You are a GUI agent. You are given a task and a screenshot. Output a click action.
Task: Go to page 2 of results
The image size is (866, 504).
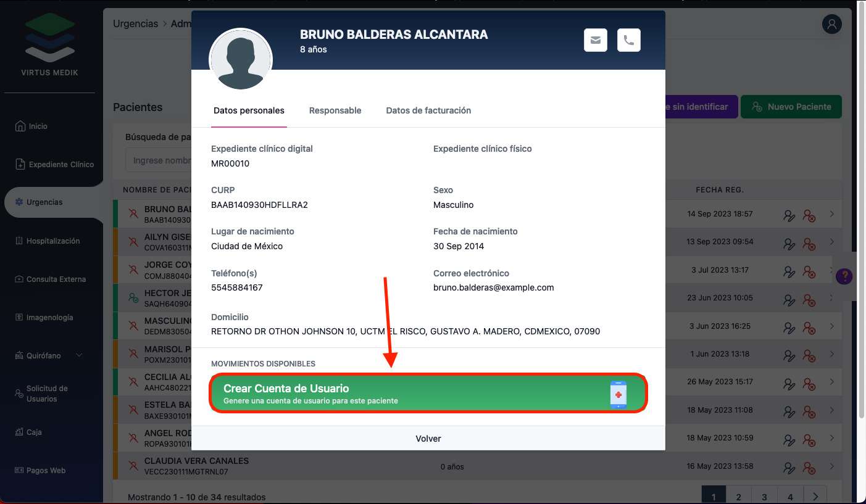point(738,497)
